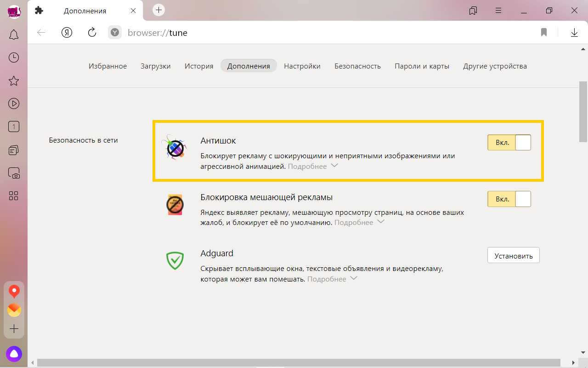
Task: Open Yandex Mail icon in sidebar
Action: click(x=14, y=310)
